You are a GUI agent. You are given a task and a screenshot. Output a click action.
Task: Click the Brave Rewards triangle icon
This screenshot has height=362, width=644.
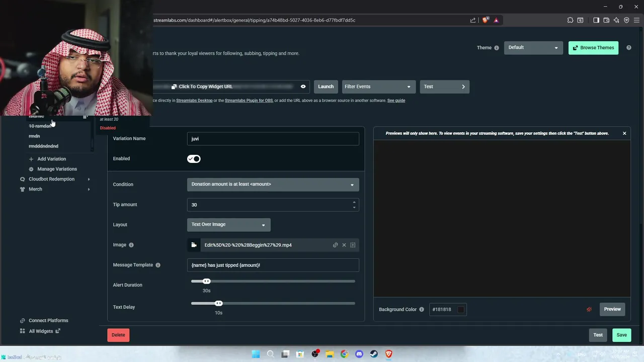click(496, 20)
